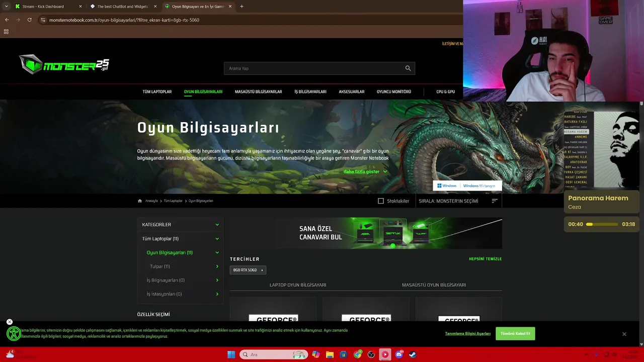Open Discord from the taskbar

coord(399,354)
